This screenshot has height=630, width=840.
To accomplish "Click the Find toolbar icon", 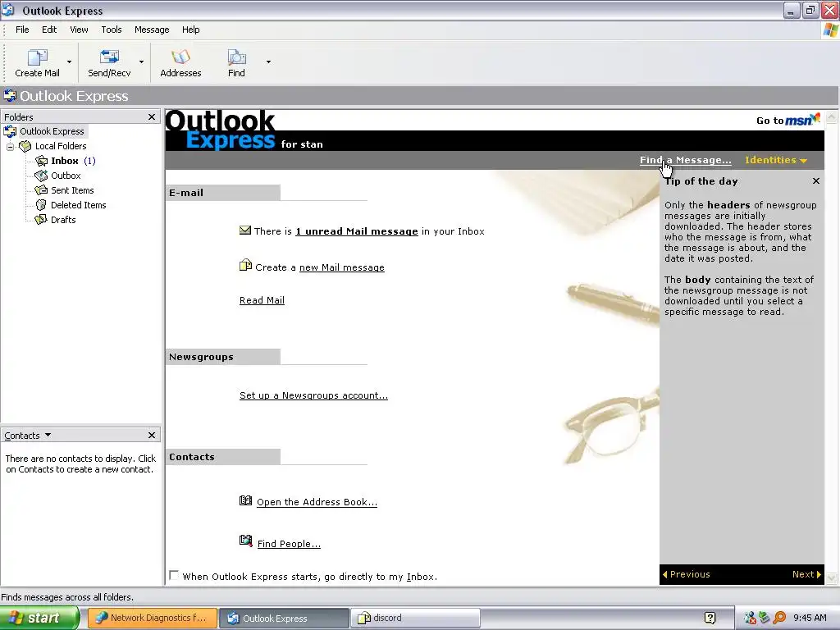I will (x=236, y=57).
